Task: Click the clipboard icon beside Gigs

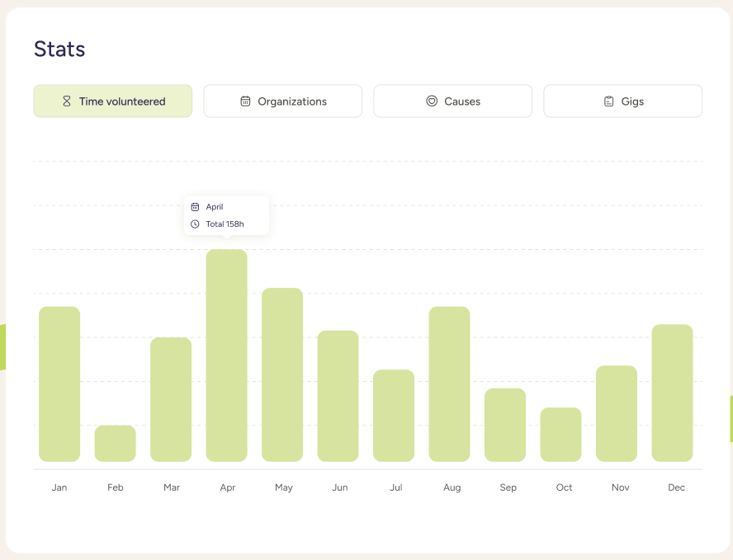Action: [x=608, y=101]
